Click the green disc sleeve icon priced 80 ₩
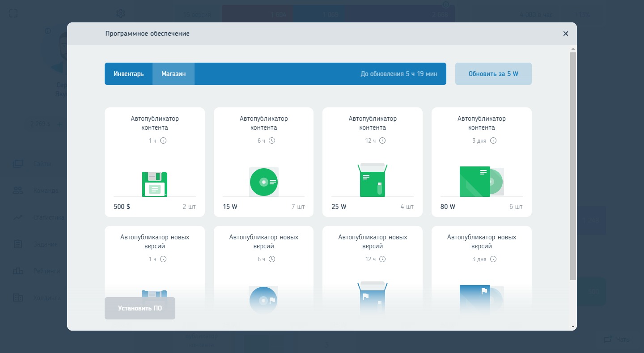The width and height of the screenshot is (644, 353). tap(481, 181)
